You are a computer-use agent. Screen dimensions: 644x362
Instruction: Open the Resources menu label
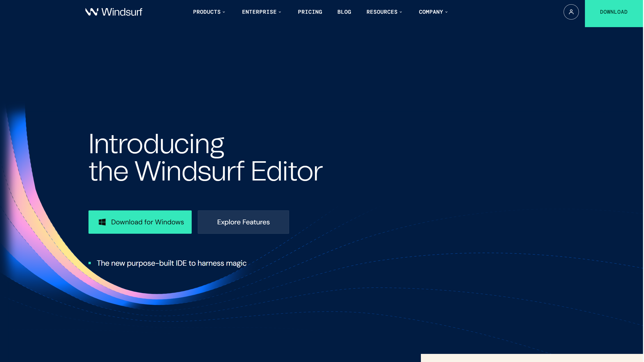383,12
